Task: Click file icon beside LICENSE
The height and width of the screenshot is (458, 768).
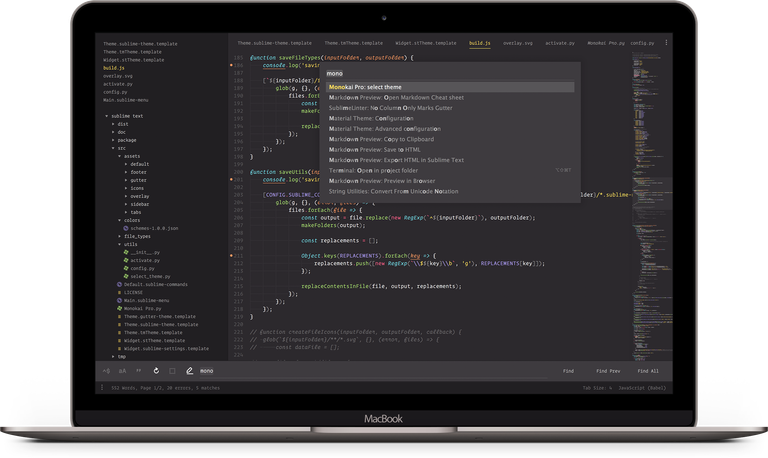Action: click(120, 292)
